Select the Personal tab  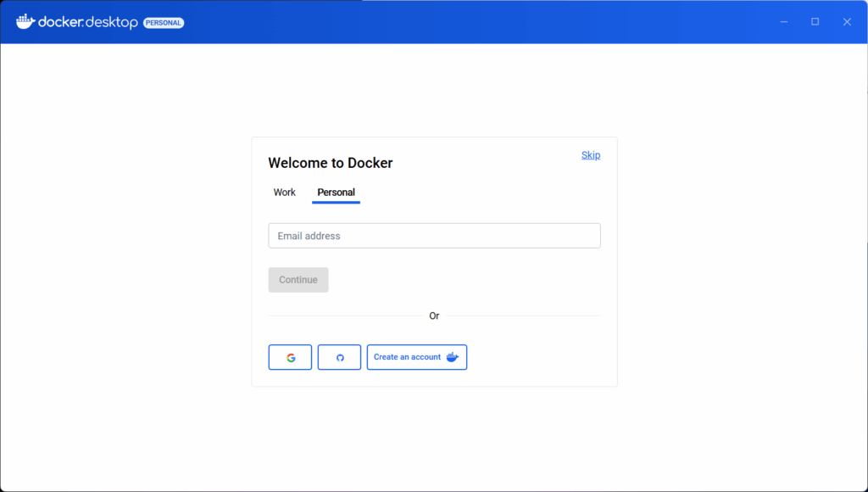click(336, 193)
